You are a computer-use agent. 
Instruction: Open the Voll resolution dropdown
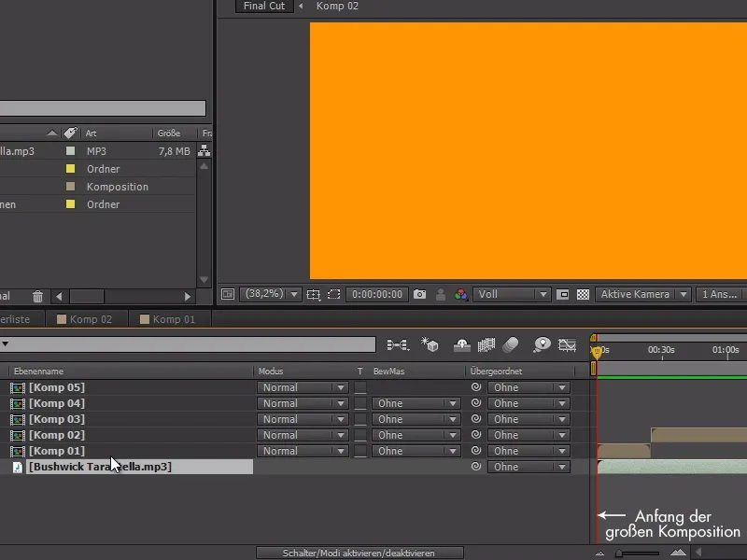(x=512, y=294)
